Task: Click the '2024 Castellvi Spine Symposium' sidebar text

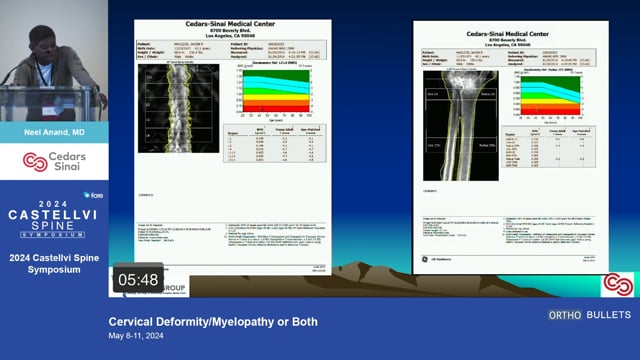Action: point(54,264)
